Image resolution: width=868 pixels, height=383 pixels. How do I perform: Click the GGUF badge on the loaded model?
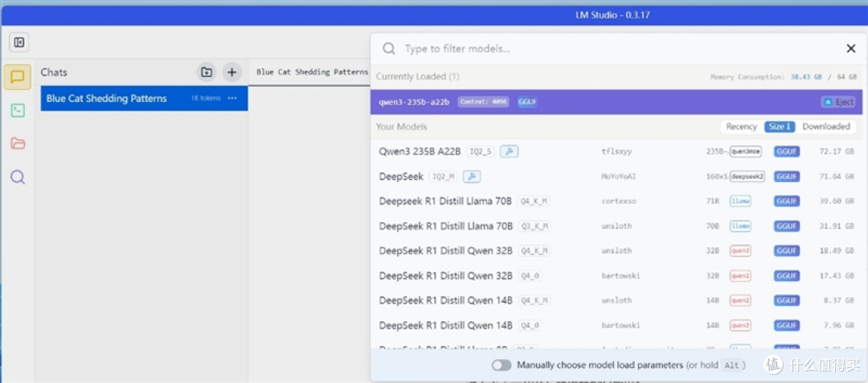(x=527, y=102)
